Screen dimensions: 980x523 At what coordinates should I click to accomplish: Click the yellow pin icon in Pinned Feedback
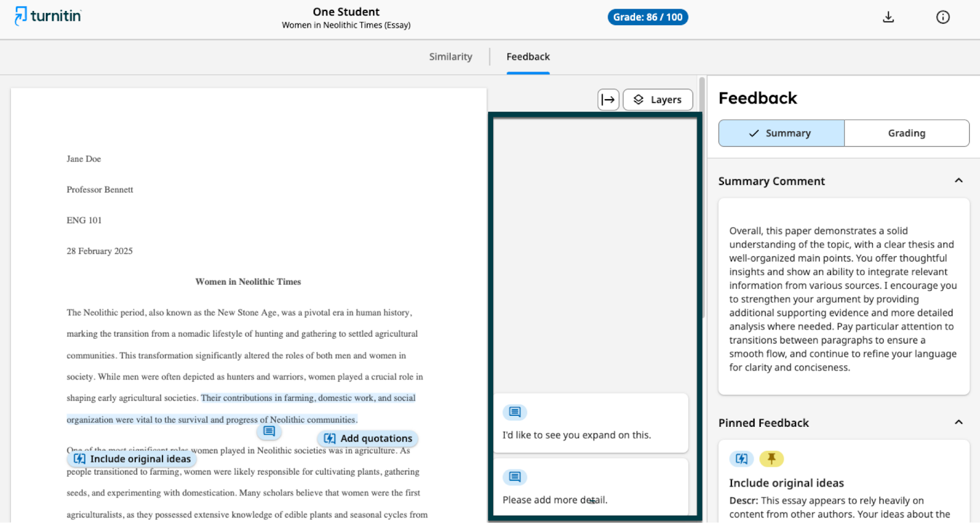click(771, 459)
